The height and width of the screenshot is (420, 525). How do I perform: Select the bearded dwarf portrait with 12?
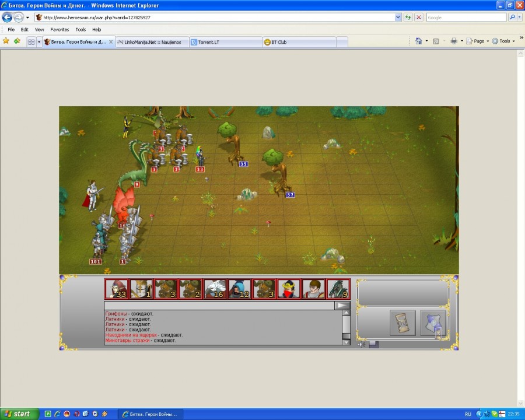tap(239, 289)
